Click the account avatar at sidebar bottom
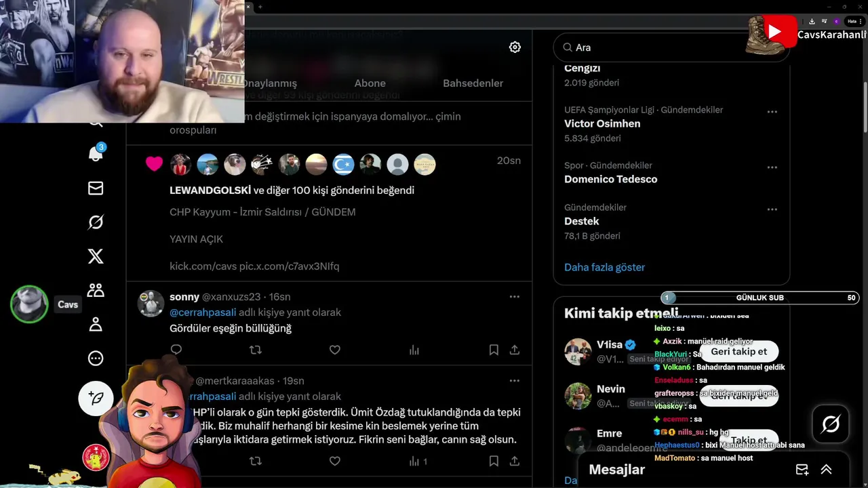The height and width of the screenshot is (488, 868). (x=96, y=457)
